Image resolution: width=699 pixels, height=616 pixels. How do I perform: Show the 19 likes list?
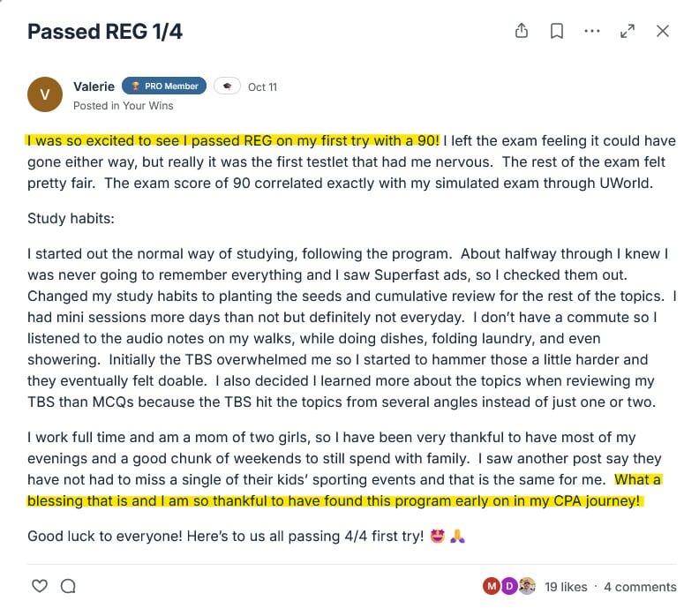566,587
